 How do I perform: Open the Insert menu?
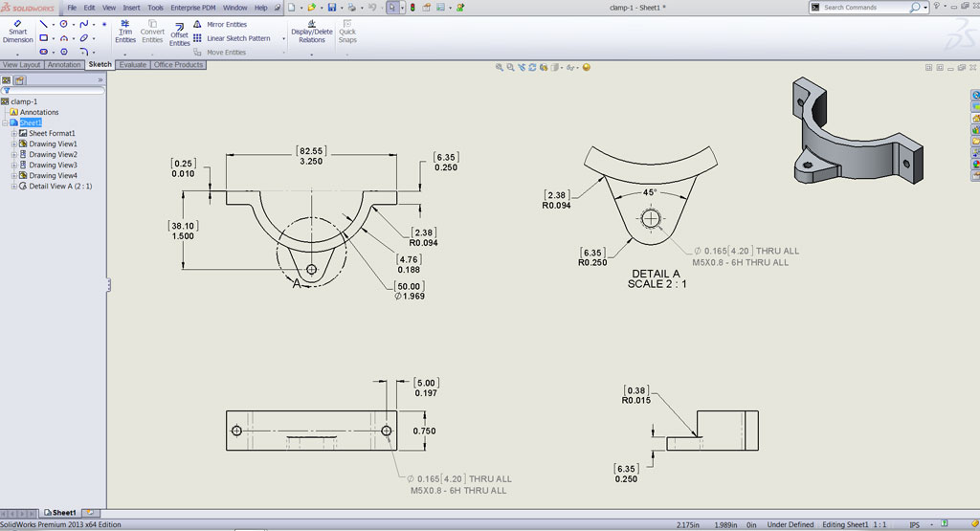(x=131, y=7)
